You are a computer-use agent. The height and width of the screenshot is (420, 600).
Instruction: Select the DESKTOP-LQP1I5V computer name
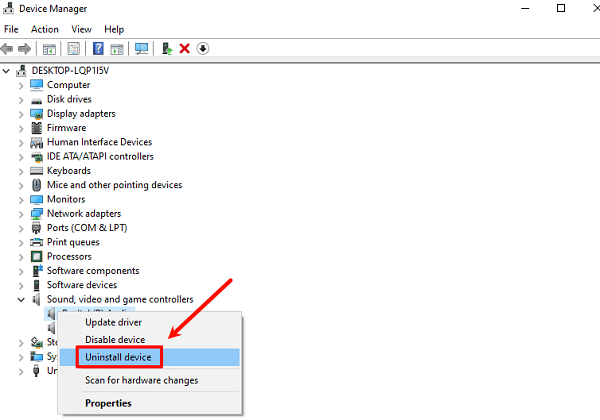pos(70,71)
